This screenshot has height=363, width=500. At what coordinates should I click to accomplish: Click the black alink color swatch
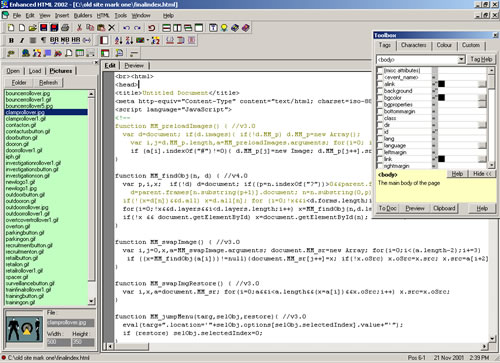click(x=441, y=84)
